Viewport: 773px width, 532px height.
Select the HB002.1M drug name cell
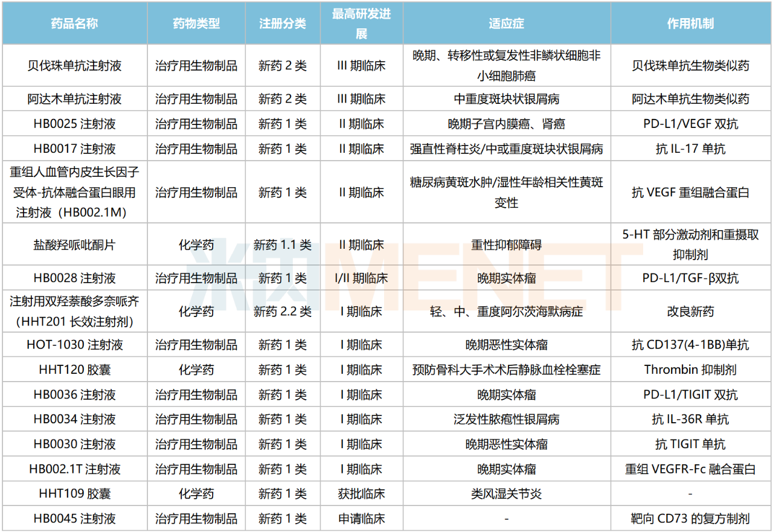tap(75, 193)
